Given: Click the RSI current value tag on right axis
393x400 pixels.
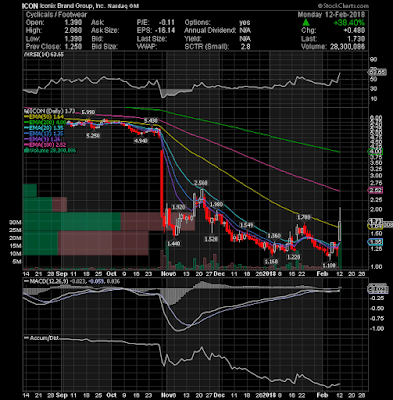Looking at the screenshot, I should [x=378, y=72].
